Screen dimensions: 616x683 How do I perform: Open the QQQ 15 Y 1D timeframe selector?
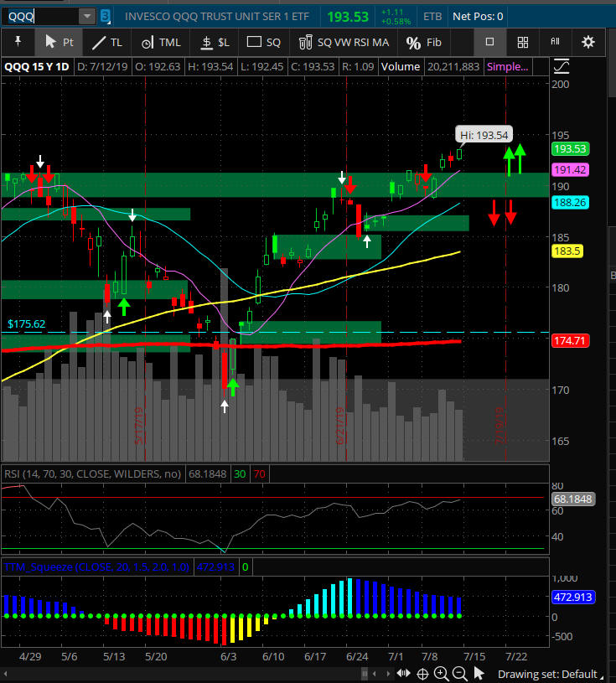tap(39, 67)
